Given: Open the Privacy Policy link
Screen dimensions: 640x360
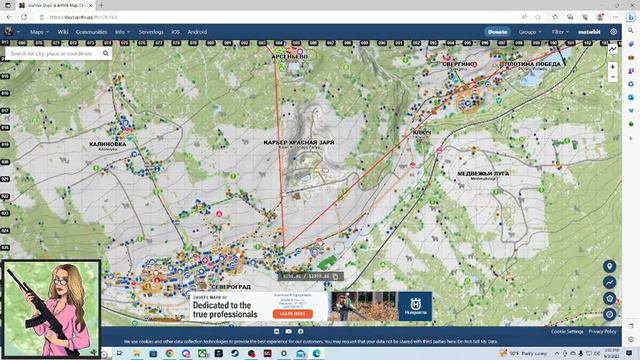Looking at the screenshot, I should 602,331.
